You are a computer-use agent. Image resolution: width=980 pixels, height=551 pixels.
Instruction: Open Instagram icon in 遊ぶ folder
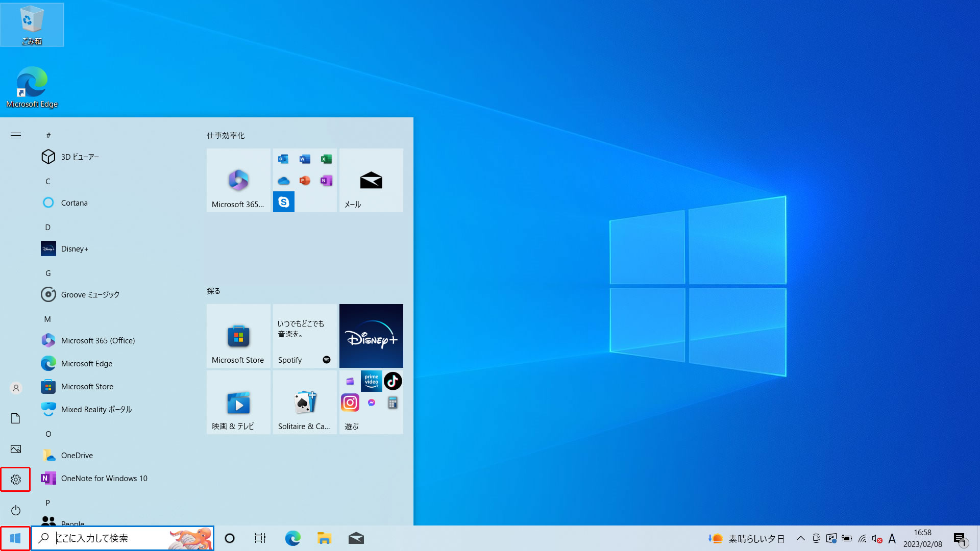click(350, 403)
